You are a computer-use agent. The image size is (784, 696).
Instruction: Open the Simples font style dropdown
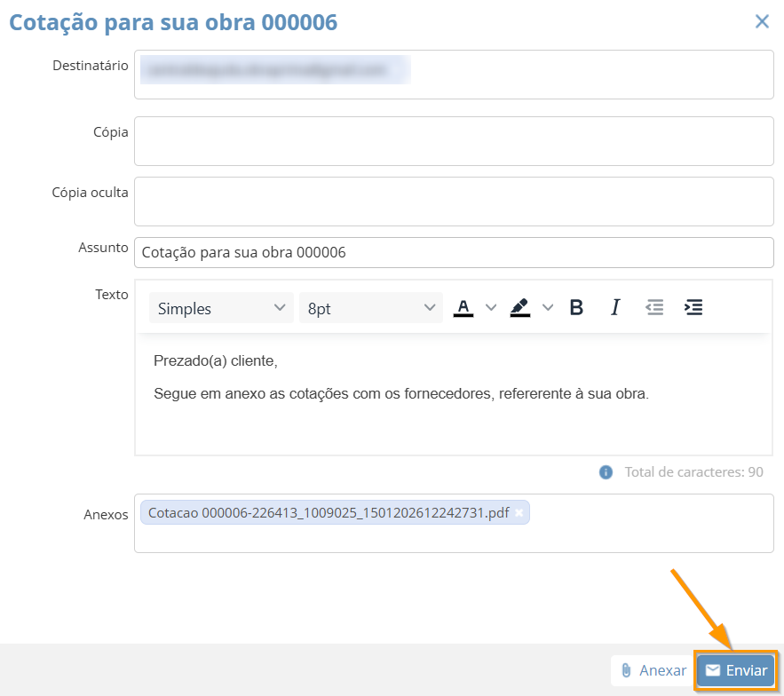(220, 308)
